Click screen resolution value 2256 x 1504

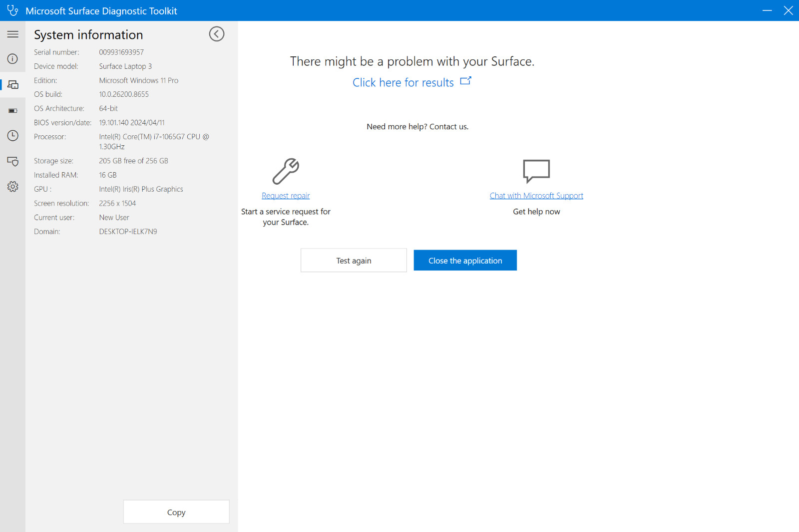click(117, 204)
